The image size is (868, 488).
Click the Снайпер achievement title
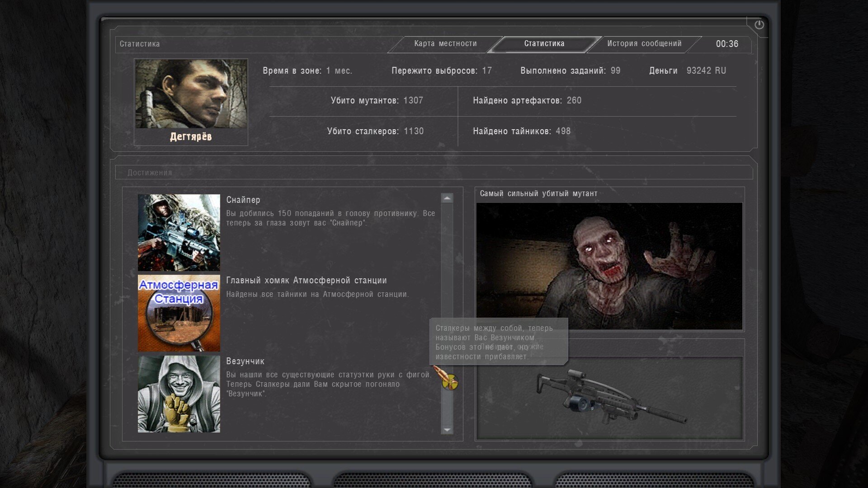[243, 200]
